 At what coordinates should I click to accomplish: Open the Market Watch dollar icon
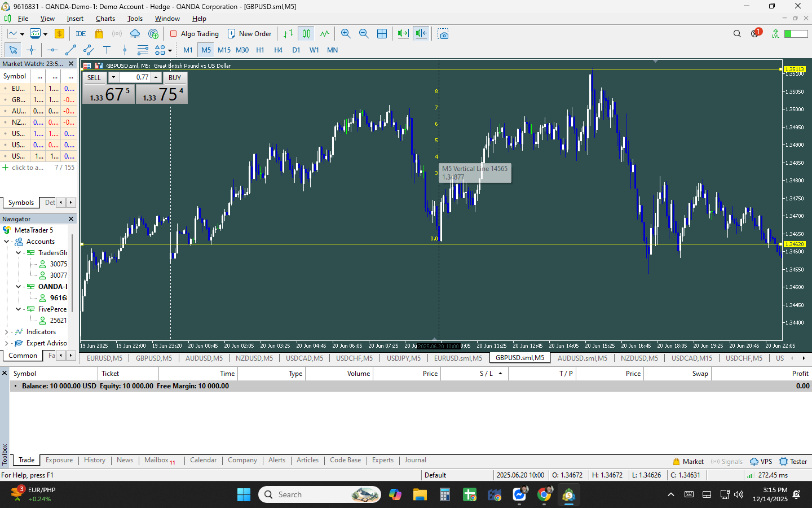pos(59,34)
